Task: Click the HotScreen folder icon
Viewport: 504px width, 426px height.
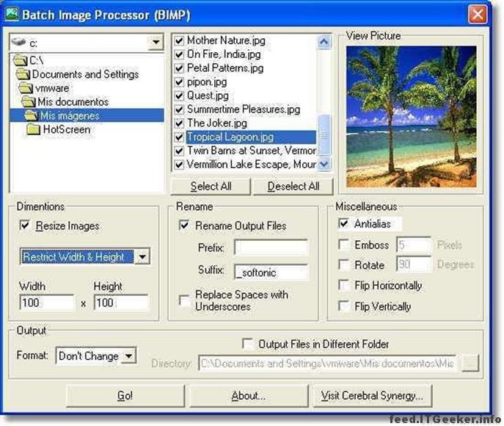Action: tap(34, 129)
